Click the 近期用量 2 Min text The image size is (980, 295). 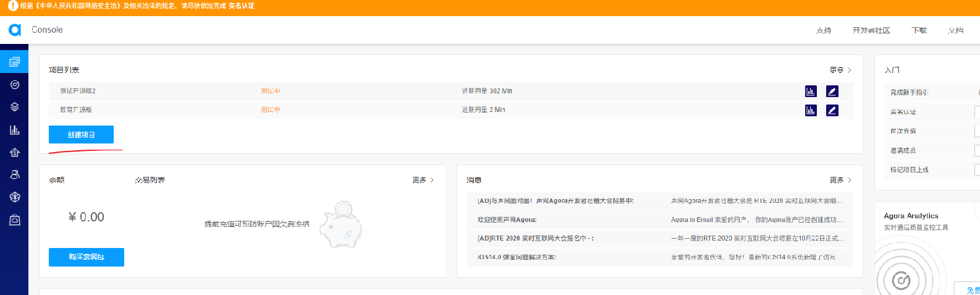click(483, 109)
